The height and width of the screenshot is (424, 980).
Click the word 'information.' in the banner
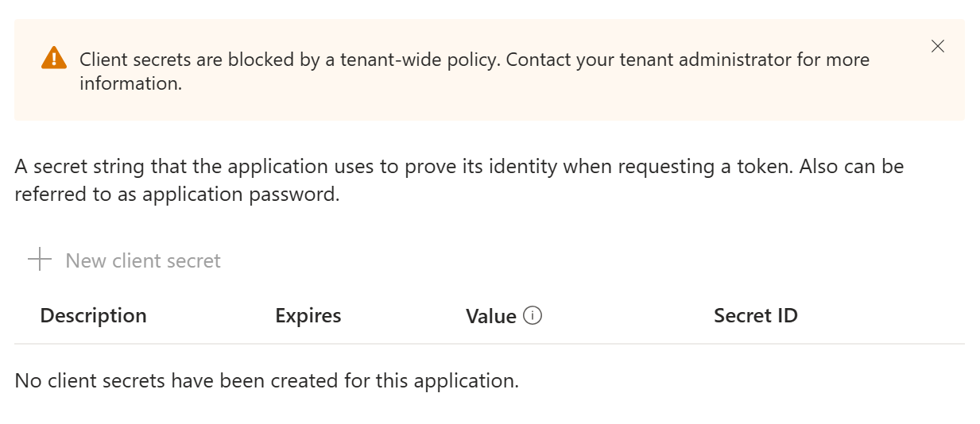[130, 83]
